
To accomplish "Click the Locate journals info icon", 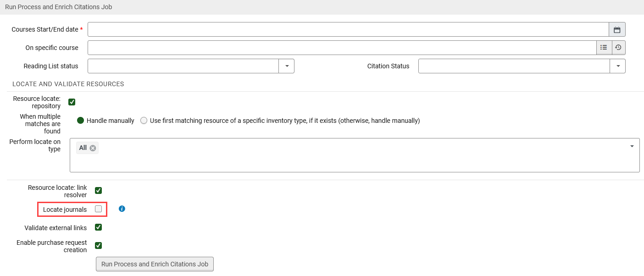I will tap(122, 209).
